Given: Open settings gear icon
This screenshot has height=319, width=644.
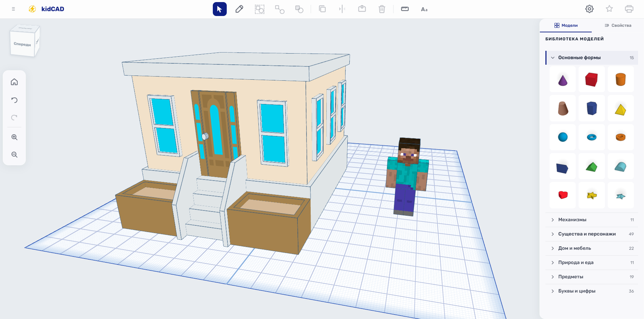Looking at the screenshot, I should [x=589, y=9].
